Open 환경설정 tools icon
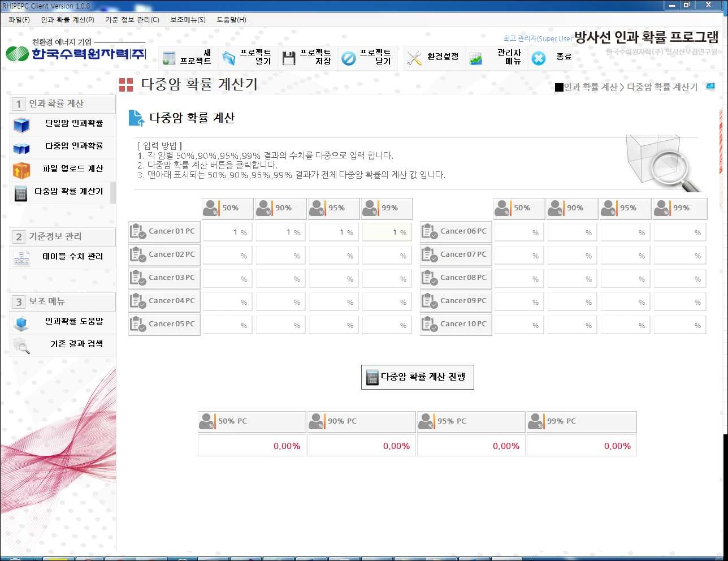This screenshot has width=728, height=561. (x=414, y=58)
